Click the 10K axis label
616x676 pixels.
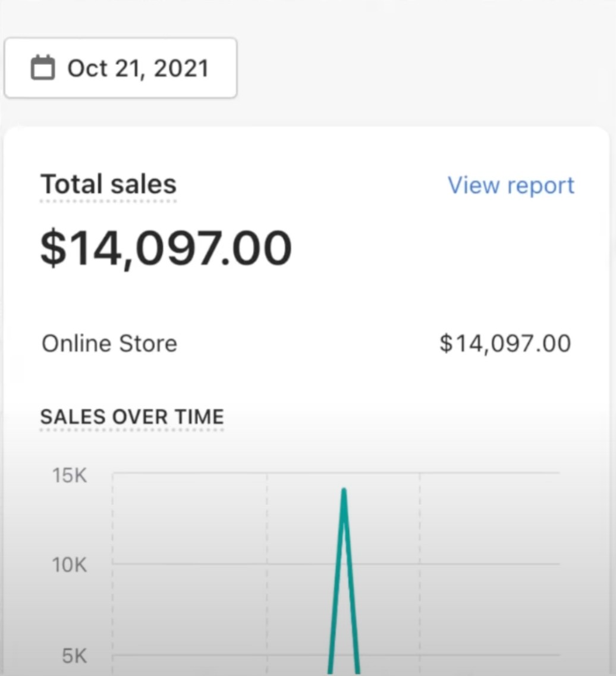70,564
